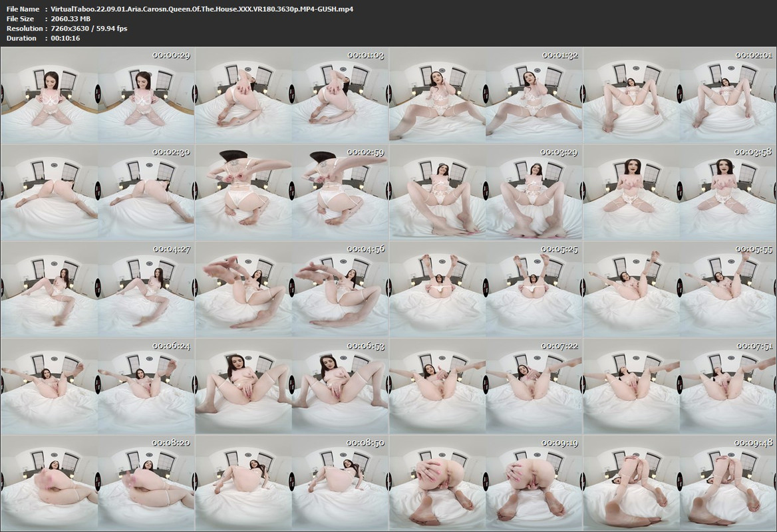Image resolution: width=777 pixels, height=532 pixels.
Task: Select the thumbnail stamped 00:03:58
Action: point(680,192)
